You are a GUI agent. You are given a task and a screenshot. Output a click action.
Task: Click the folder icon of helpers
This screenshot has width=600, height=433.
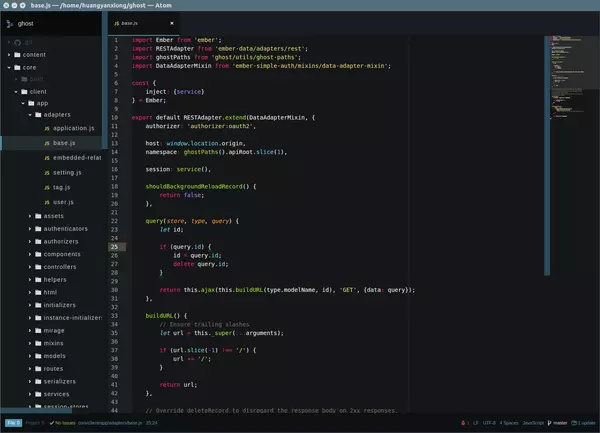38,280
